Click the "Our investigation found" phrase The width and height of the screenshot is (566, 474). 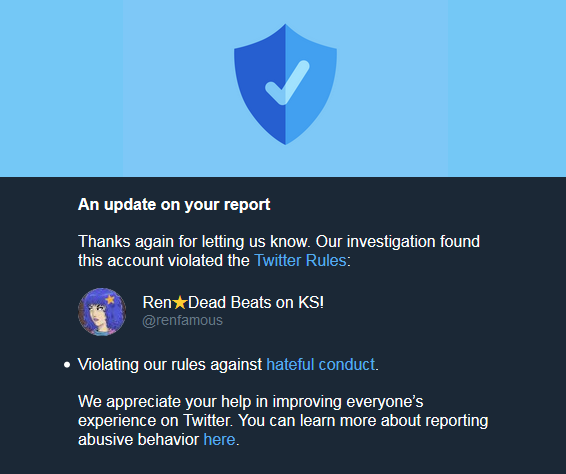point(397,241)
